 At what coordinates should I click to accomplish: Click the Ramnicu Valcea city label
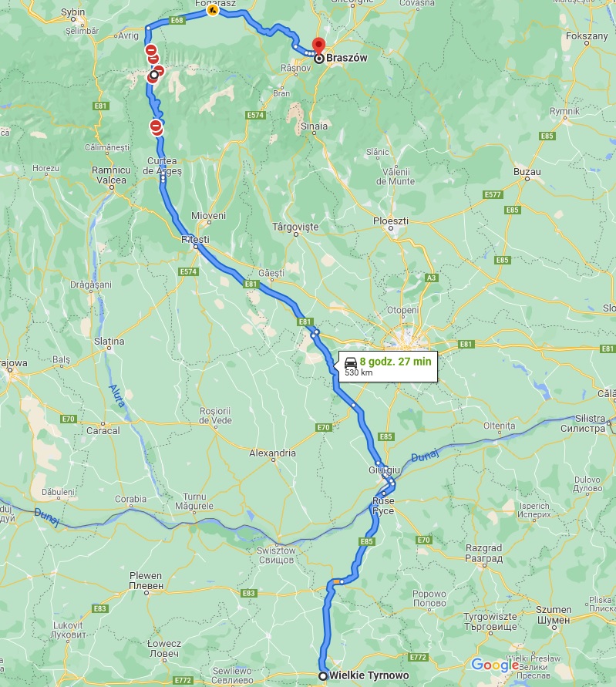coord(111,175)
